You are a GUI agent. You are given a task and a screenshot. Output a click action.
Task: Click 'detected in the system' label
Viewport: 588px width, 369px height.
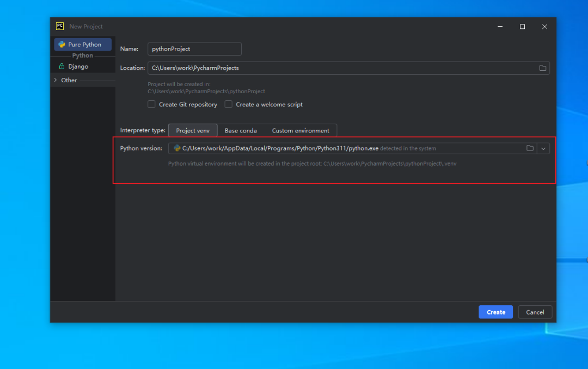click(408, 149)
